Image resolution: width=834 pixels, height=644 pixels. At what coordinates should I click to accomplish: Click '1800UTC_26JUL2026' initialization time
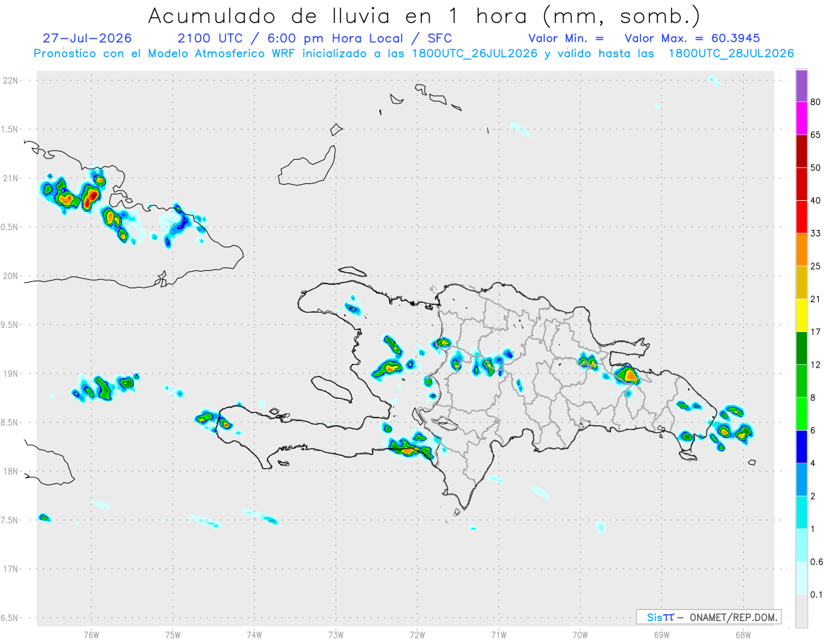pyautogui.click(x=473, y=53)
